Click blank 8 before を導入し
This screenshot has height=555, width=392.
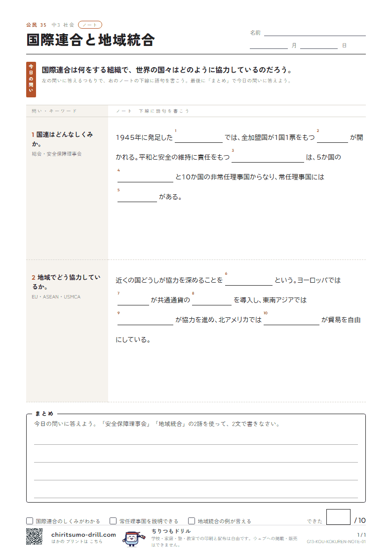(212, 300)
